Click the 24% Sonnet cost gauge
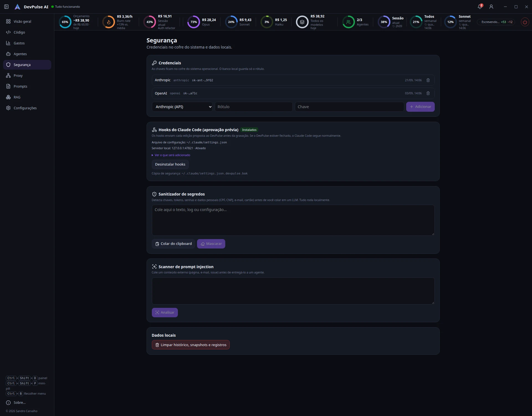Viewport: 532px width, 416px height. pos(231,22)
